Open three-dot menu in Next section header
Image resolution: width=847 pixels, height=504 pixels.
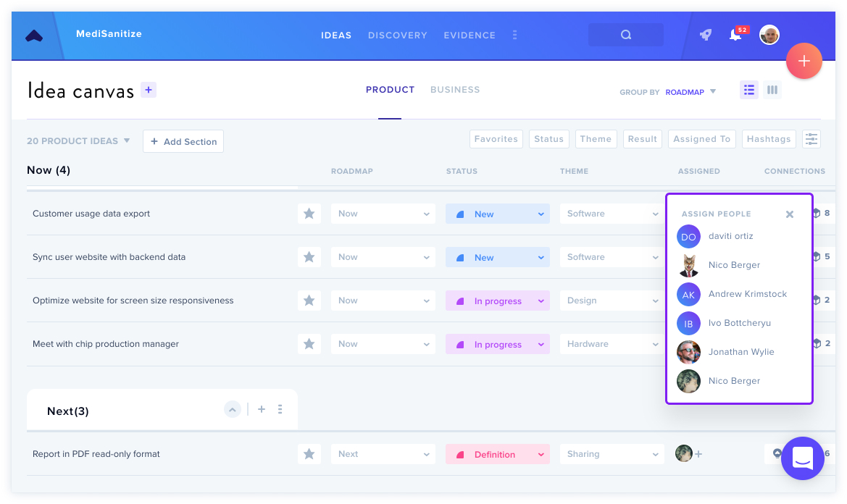280,410
